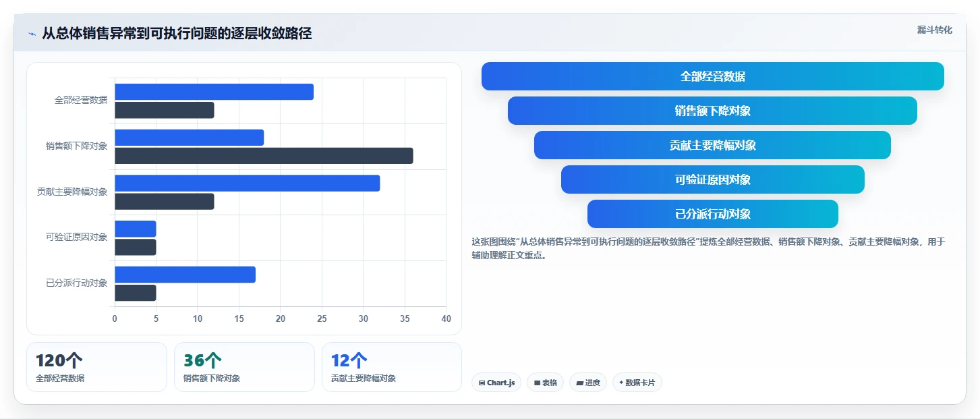980x419 pixels.
Task: Open the 12个 贡献主要降幅对象 stat card
Action: click(x=392, y=367)
